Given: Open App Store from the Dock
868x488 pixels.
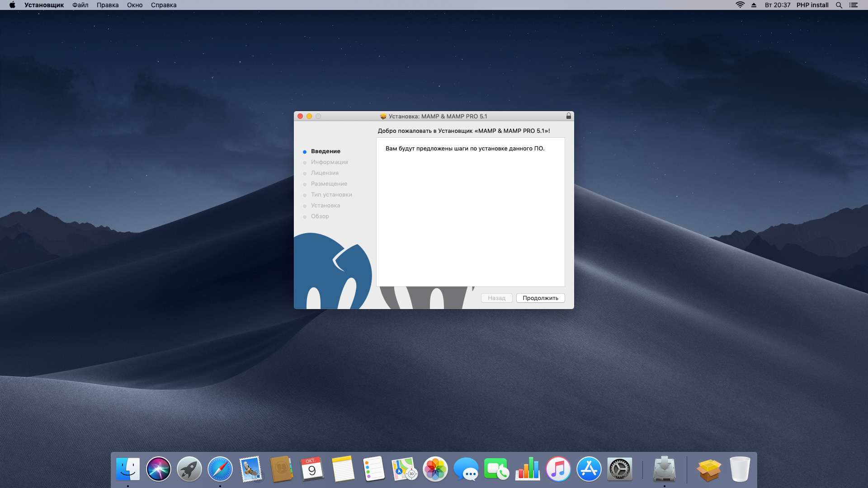Looking at the screenshot, I should click(x=589, y=469).
